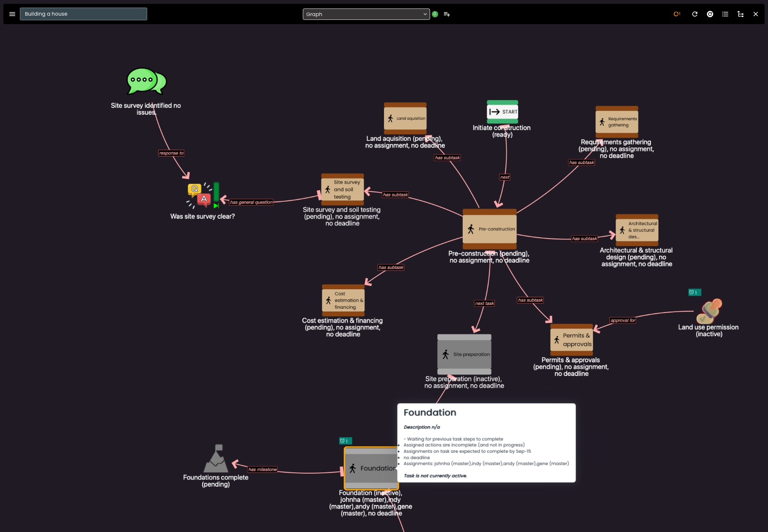Open the hamburger menu

(x=12, y=14)
